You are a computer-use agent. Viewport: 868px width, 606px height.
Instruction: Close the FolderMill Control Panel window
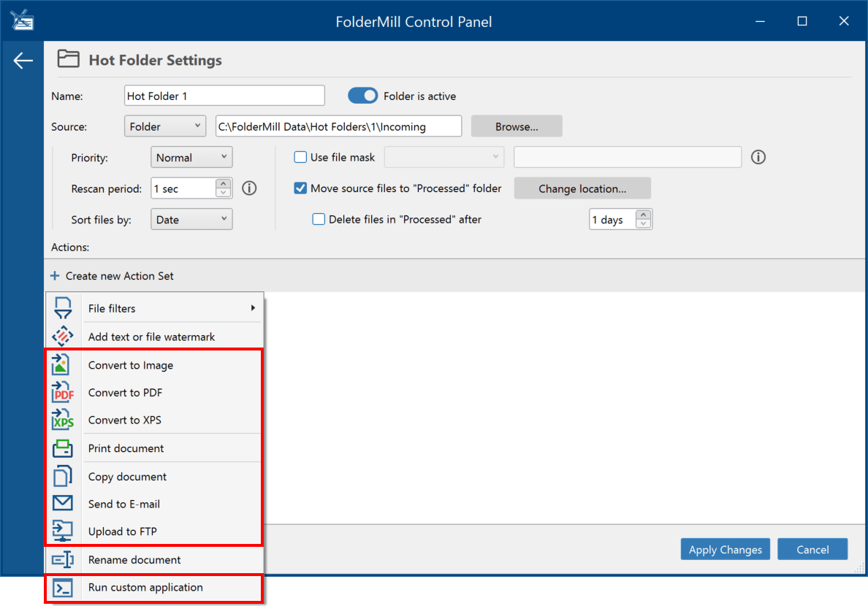[844, 21]
